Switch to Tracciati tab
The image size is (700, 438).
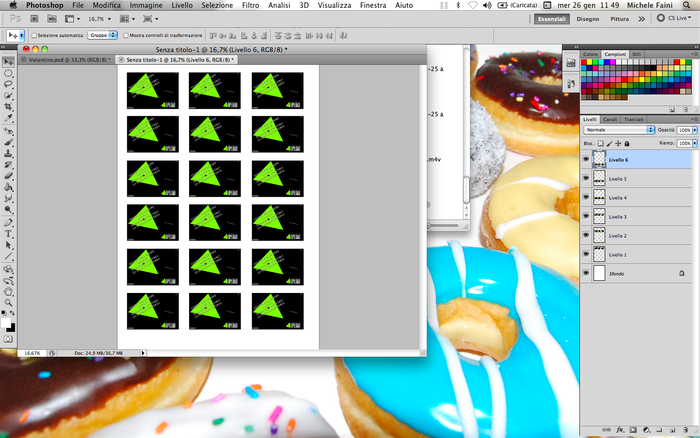(x=634, y=120)
